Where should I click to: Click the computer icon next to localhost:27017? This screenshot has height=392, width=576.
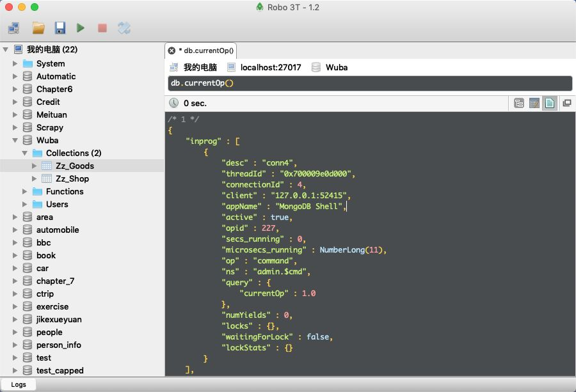click(231, 67)
